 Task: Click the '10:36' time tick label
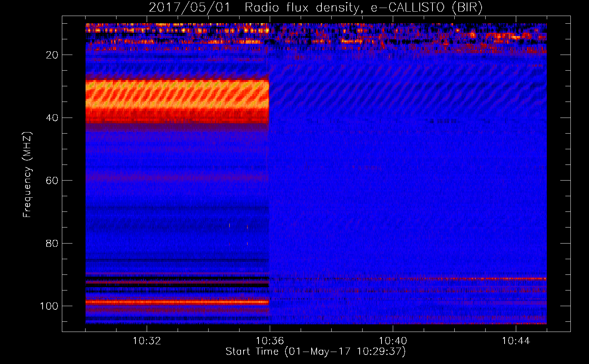click(270, 341)
